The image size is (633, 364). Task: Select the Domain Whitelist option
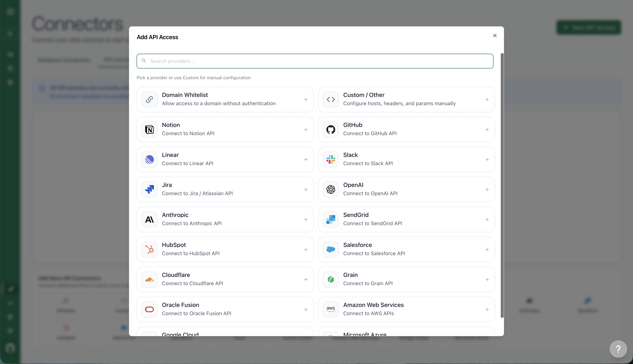point(225,100)
